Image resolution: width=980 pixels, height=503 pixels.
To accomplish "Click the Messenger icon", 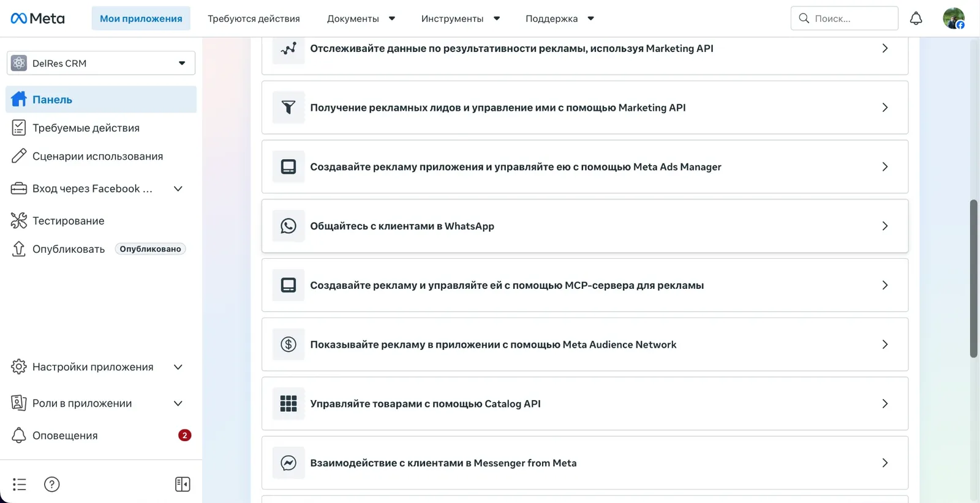I will point(288,463).
